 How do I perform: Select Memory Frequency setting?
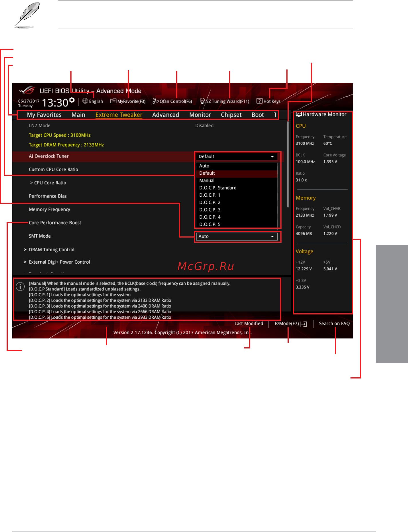point(49,210)
